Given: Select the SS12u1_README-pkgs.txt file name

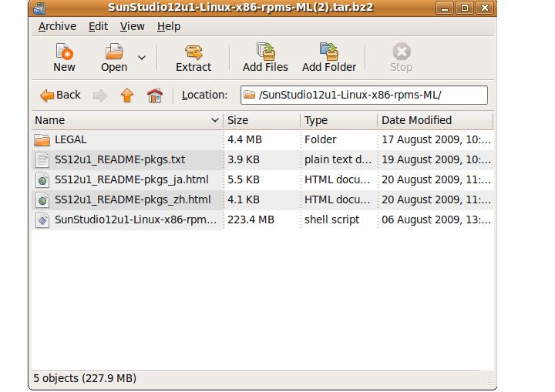Looking at the screenshot, I should point(119,159).
